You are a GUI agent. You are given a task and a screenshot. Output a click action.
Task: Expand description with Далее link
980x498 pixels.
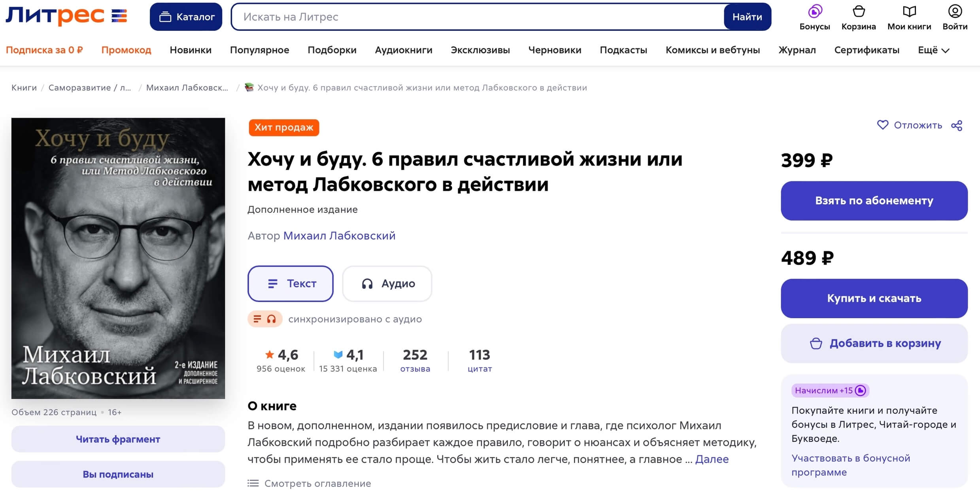pyautogui.click(x=712, y=459)
